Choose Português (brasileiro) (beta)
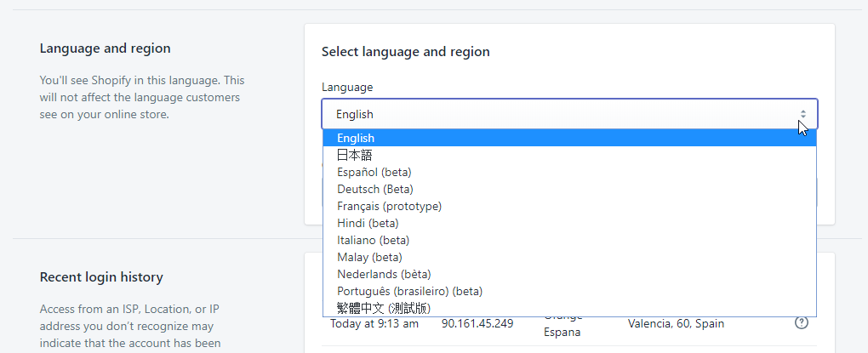Viewport: 868px width, 353px height. (409, 291)
